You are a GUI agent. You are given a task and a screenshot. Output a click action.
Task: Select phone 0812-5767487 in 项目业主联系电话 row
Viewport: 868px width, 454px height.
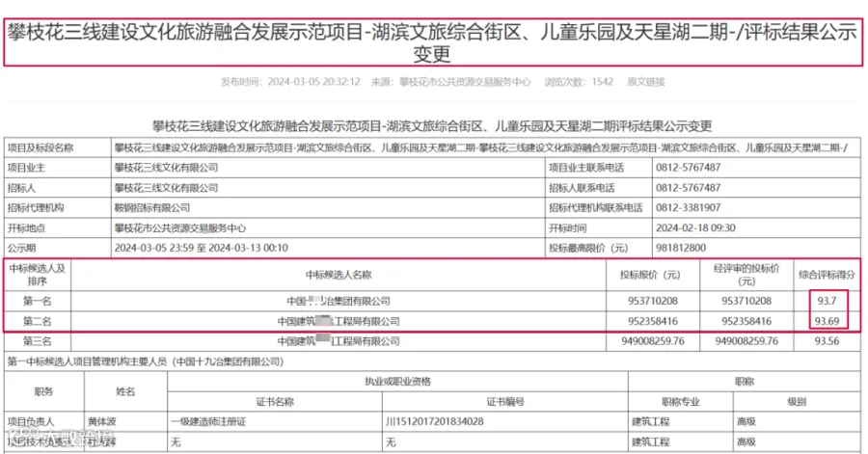tap(688, 168)
